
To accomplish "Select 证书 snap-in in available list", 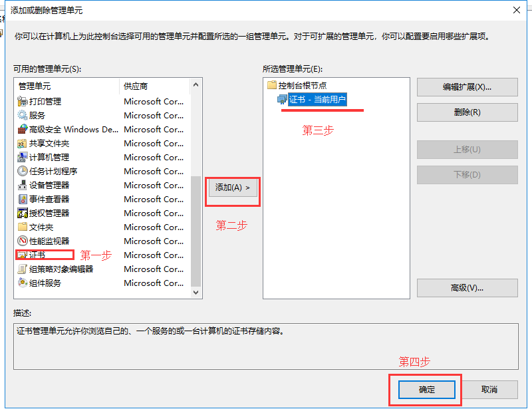I will 37,255.
